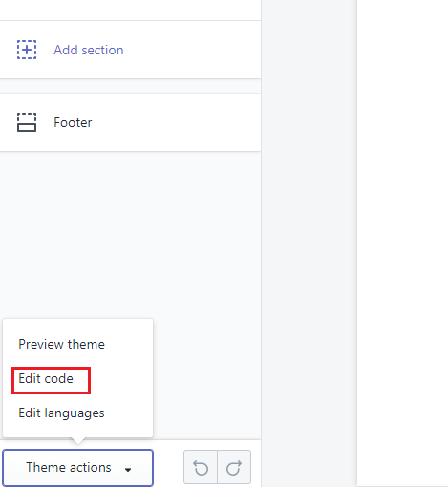Close the Theme actions menu via its button label
This screenshot has height=487, width=448.
(69, 467)
